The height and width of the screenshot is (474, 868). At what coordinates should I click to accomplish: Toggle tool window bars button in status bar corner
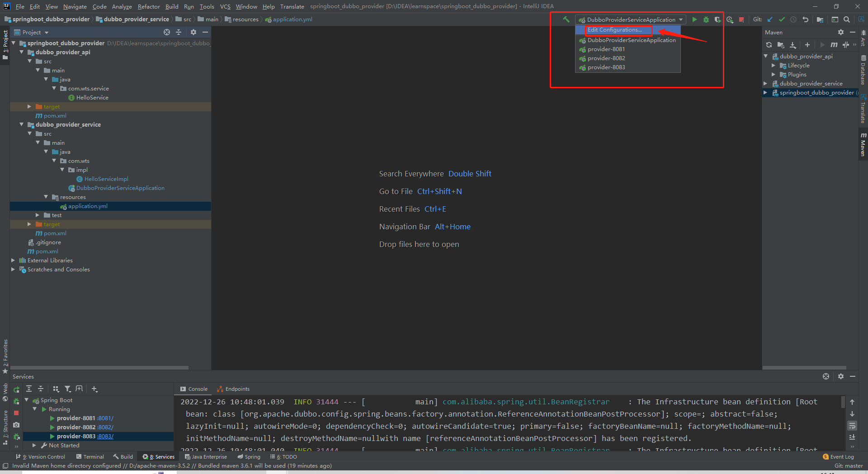point(5,466)
